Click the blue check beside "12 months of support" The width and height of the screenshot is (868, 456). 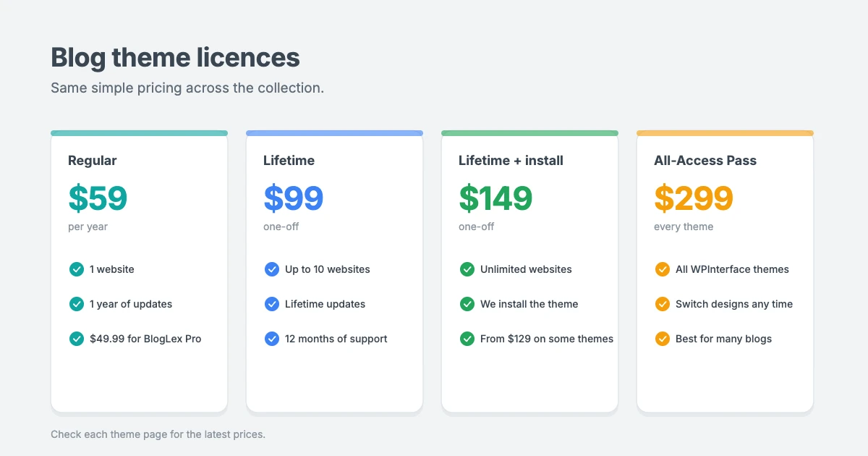tap(271, 339)
